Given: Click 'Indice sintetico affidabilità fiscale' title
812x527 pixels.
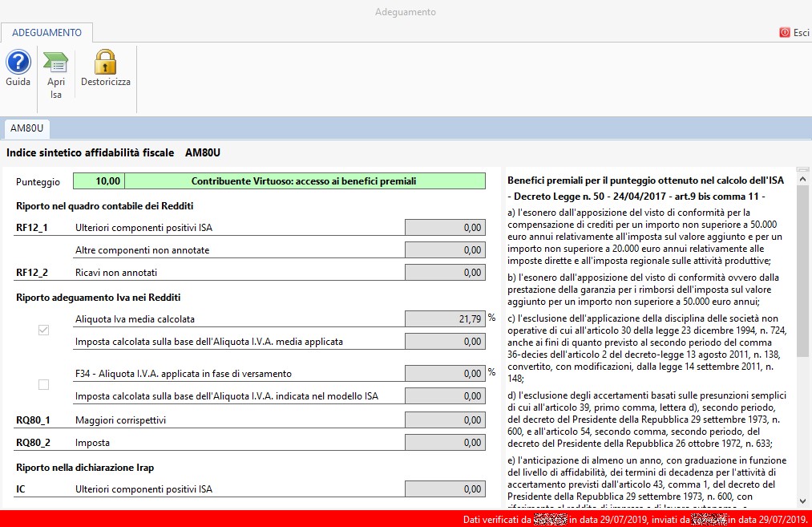Looking at the screenshot, I should tap(90, 153).
